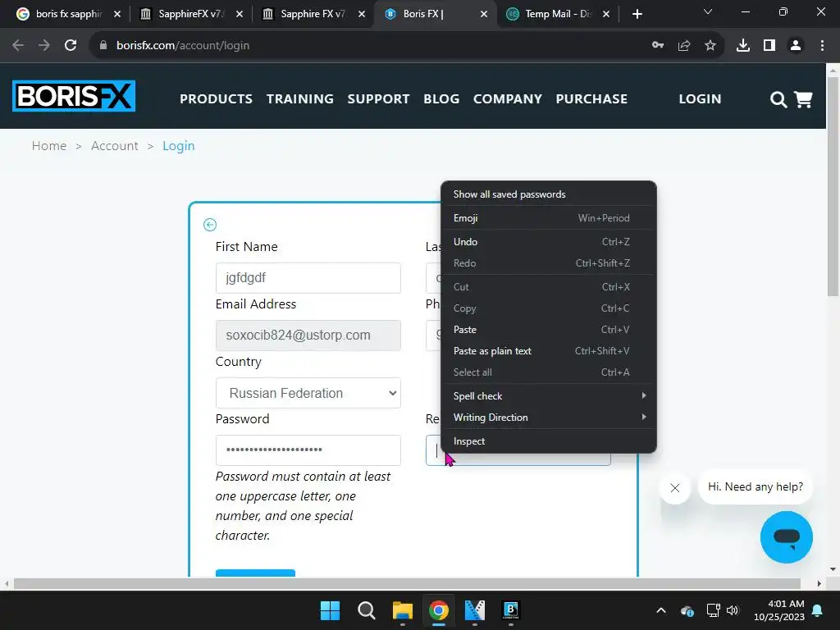Screen dimensions: 840x630
Task: Reload the page with refresh icon
Action: coord(71,46)
